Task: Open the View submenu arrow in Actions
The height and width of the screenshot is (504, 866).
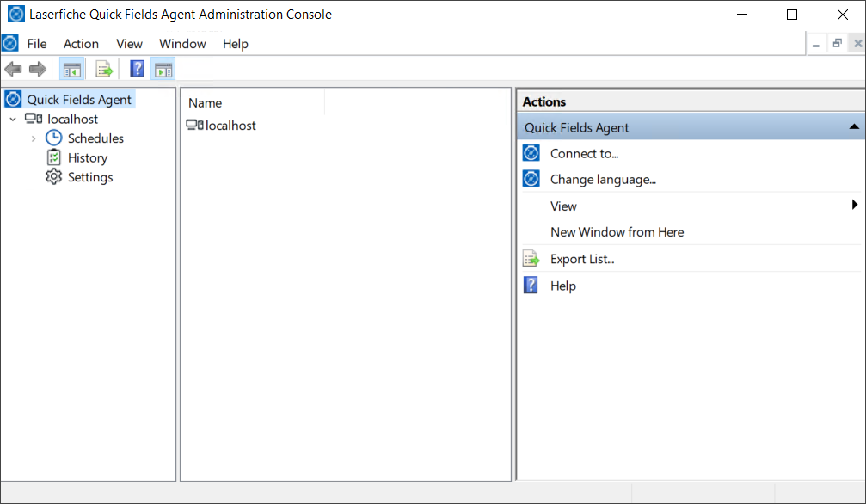Action: tap(854, 205)
